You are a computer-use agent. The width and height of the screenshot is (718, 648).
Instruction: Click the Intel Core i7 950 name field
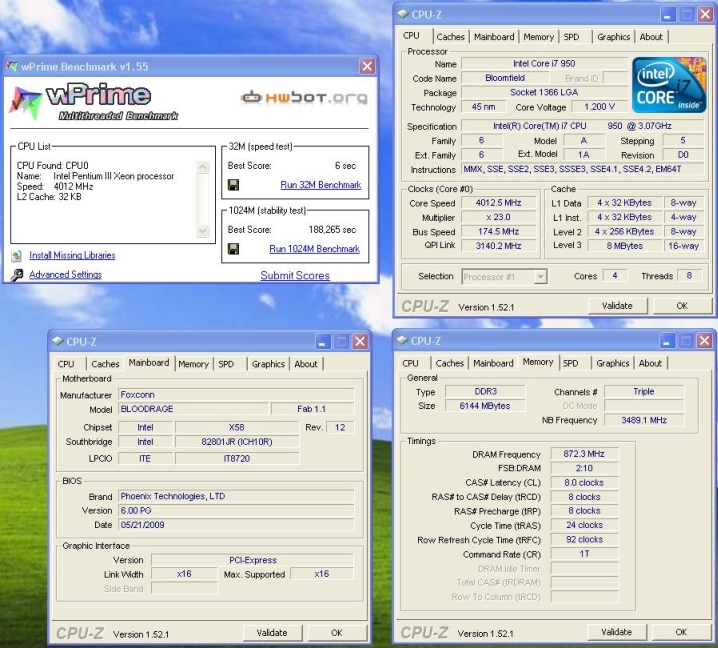[544, 64]
